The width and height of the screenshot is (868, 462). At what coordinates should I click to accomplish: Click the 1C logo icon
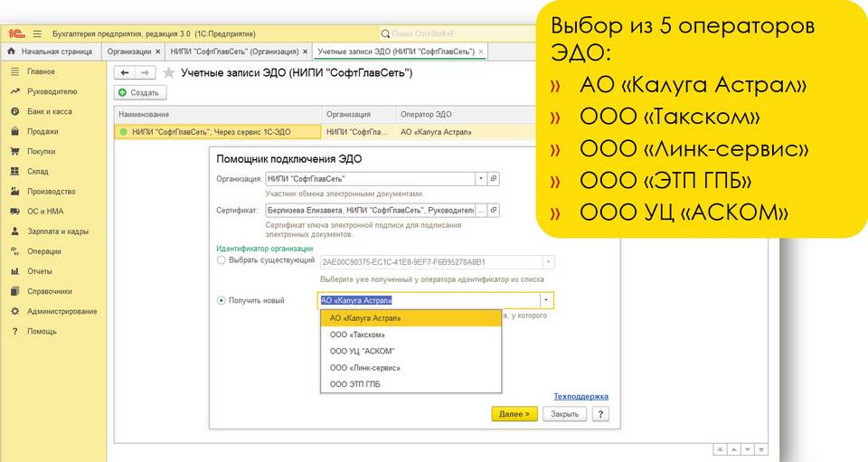16,33
